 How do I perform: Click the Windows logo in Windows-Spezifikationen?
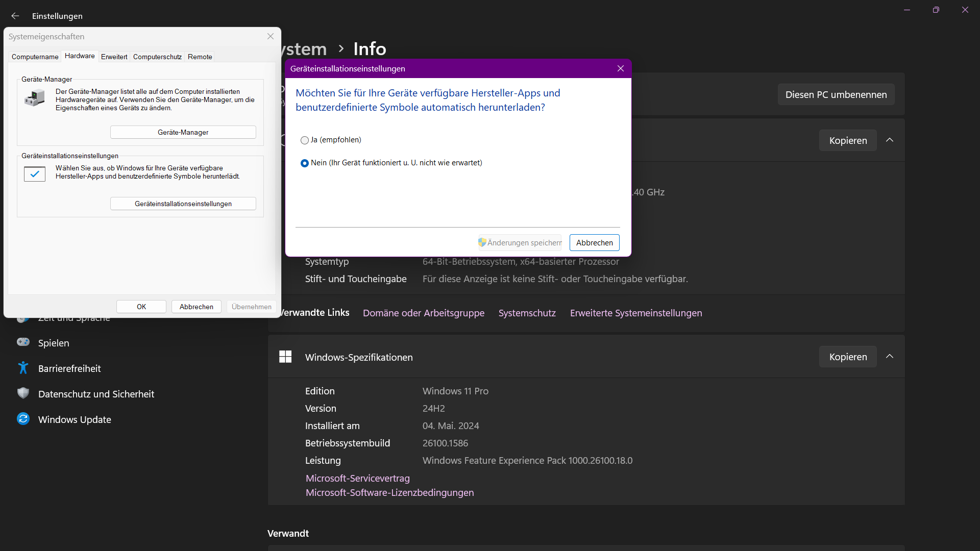click(285, 357)
